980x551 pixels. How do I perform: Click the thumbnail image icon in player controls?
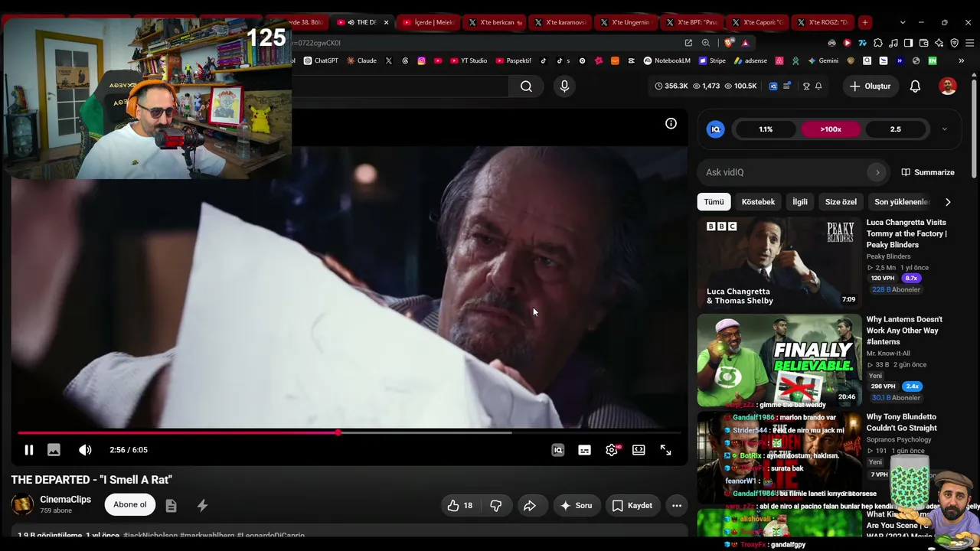click(54, 450)
